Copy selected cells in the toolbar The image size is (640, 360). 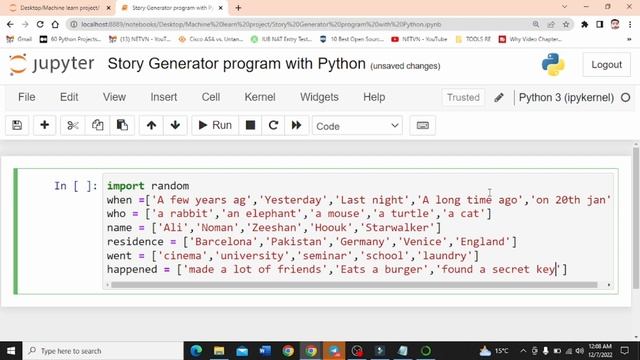pos(97,125)
